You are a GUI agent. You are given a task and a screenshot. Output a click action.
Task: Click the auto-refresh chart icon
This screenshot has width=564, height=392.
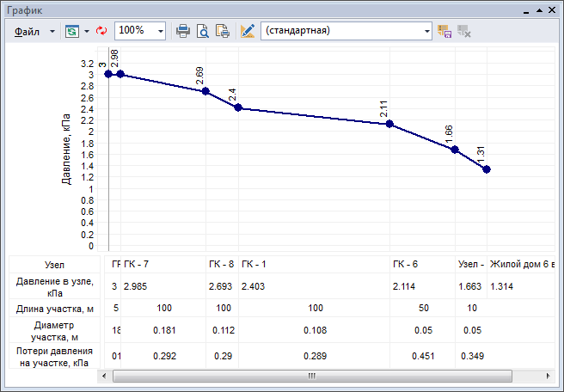pyautogui.click(x=70, y=30)
